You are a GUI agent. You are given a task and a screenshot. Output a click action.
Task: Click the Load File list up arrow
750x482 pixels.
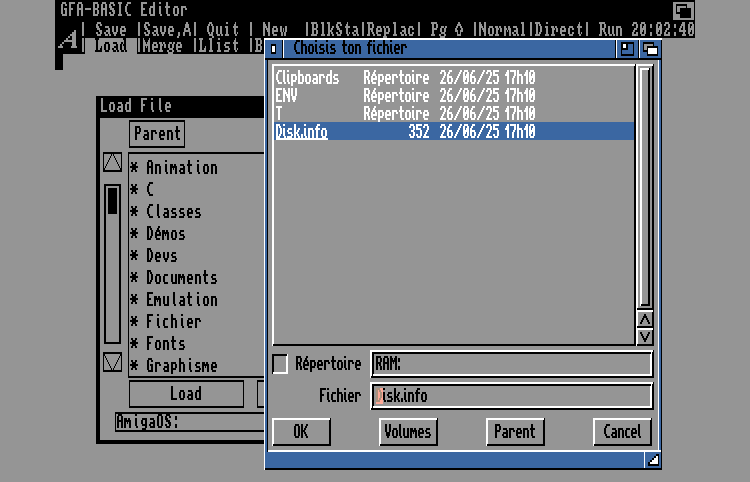coord(112,163)
